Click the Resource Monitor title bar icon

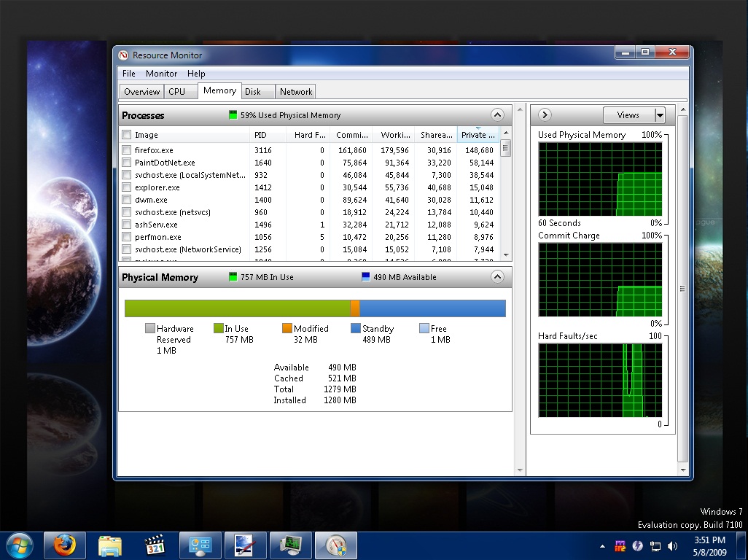(123, 55)
